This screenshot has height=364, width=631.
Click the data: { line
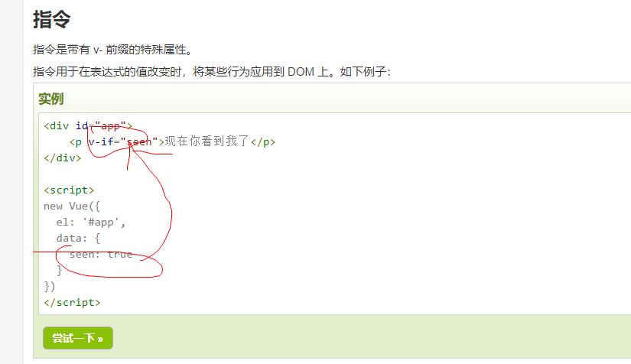point(78,239)
